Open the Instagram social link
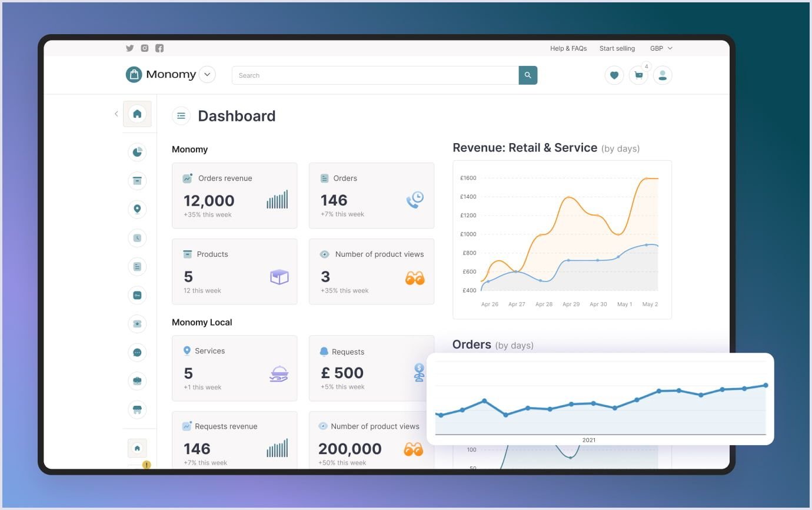Image resolution: width=812 pixels, height=510 pixels. (145, 48)
